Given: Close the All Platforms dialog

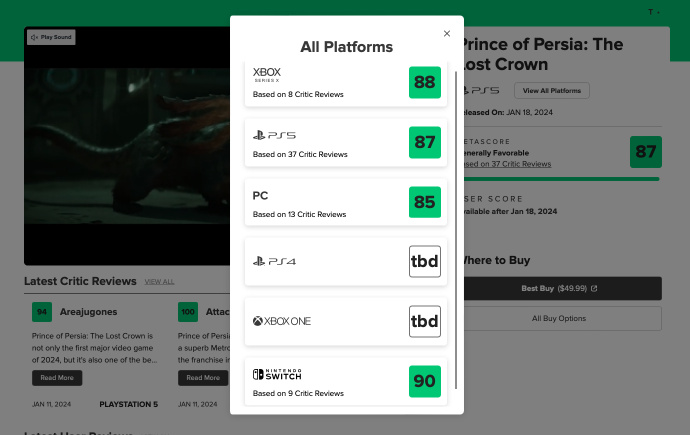Looking at the screenshot, I should (447, 34).
